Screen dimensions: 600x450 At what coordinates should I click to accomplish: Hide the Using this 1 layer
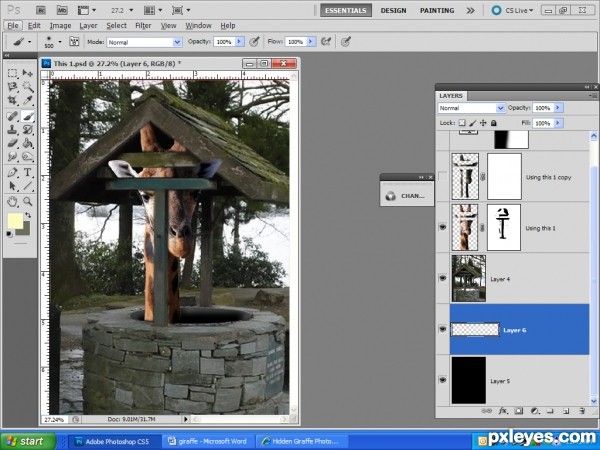(443, 227)
